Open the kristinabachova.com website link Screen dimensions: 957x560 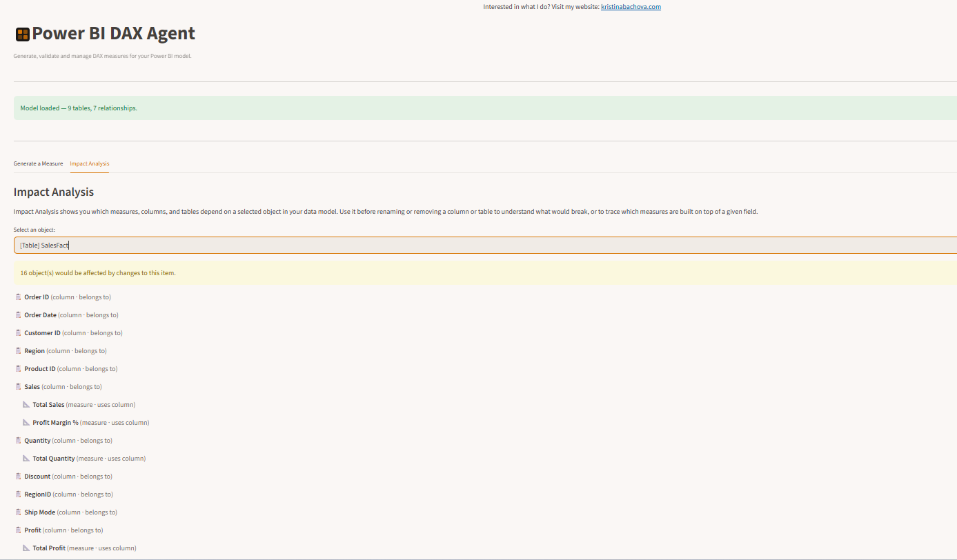click(x=631, y=7)
